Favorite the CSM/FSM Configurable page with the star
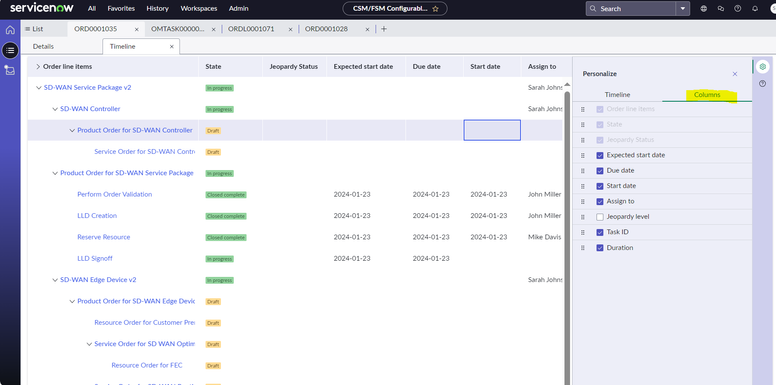 click(x=436, y=9)
